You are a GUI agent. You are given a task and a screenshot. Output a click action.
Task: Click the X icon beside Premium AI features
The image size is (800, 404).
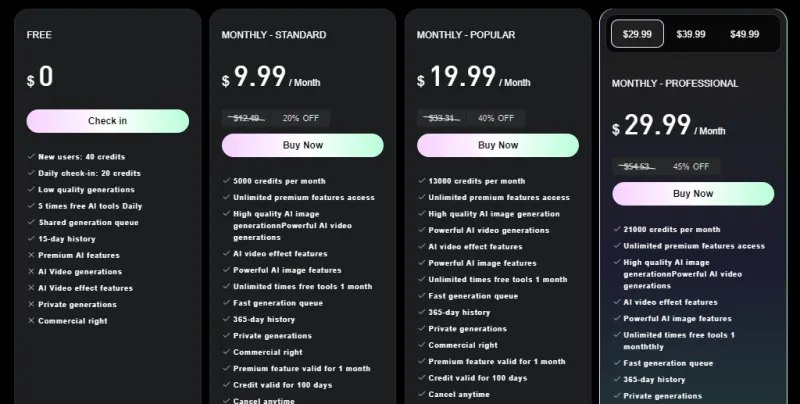tap(31, 255)
